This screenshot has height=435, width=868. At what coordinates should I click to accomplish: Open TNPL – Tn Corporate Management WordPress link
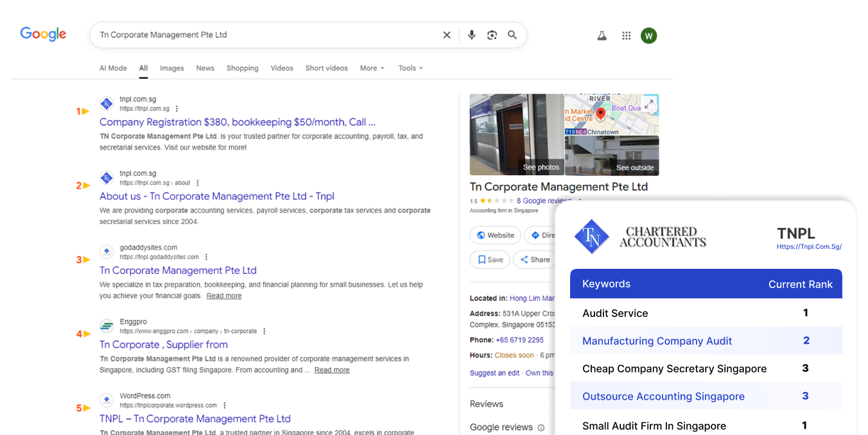pos(195,419)
